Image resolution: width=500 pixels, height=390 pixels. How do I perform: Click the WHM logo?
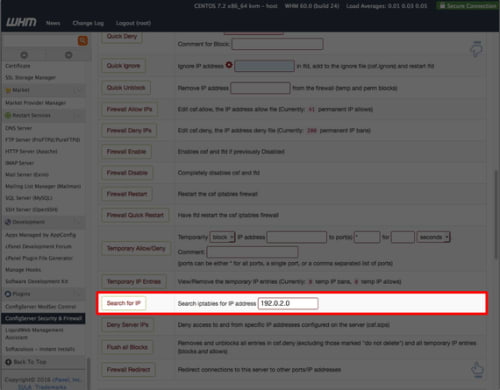click(21, 23)
